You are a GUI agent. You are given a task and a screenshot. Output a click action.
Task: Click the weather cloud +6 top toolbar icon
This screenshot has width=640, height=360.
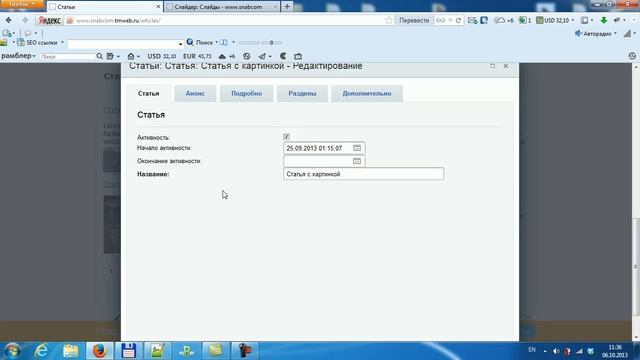pos(504,20)
